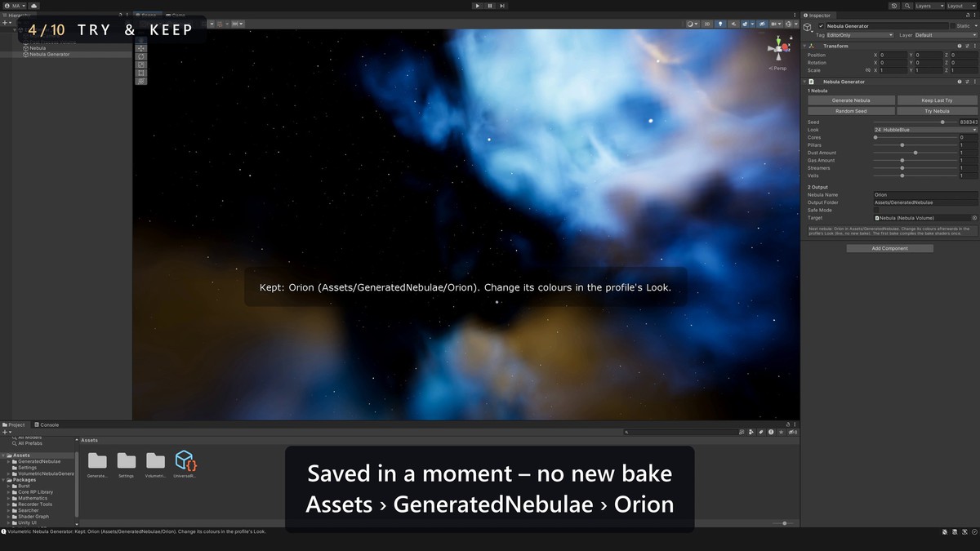The width and height of the screenshot is (980, 551).
Task: Open the Layout dropdown in top bar
Action: coord(960,6)
